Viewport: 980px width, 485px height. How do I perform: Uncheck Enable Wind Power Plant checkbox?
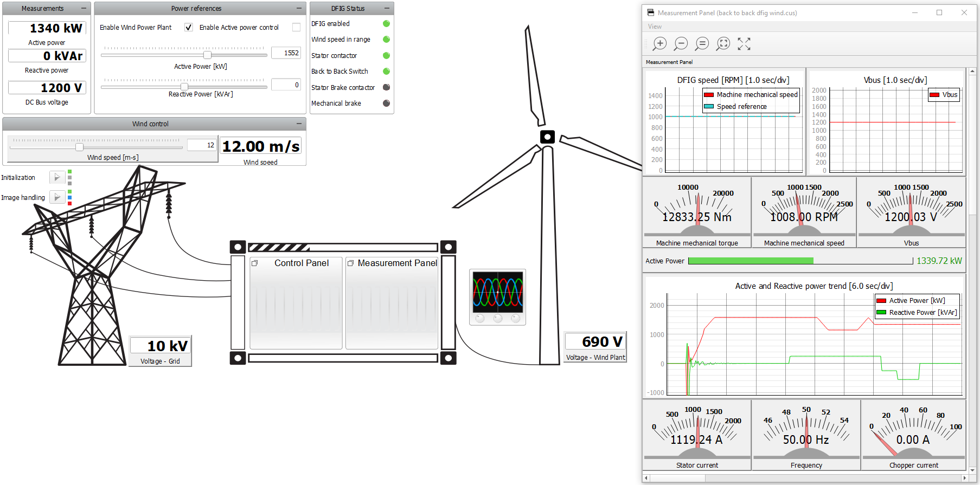pos(189,27)
